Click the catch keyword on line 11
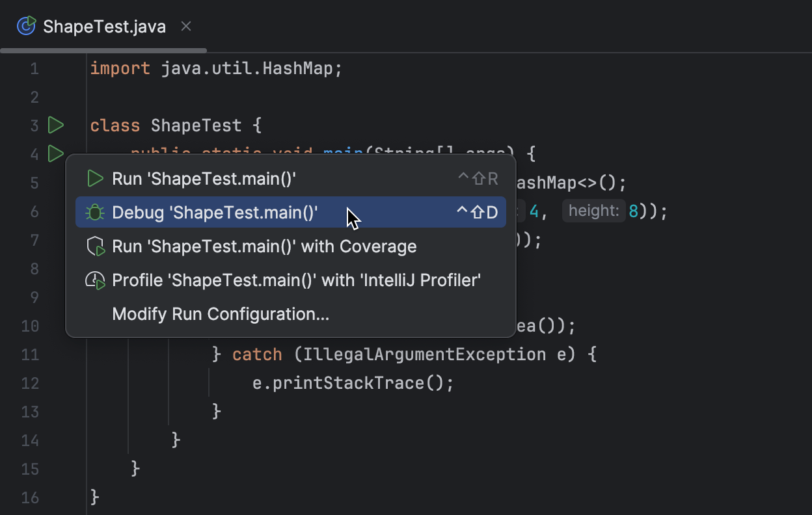 pyautogui.click(x=256, y=354)
